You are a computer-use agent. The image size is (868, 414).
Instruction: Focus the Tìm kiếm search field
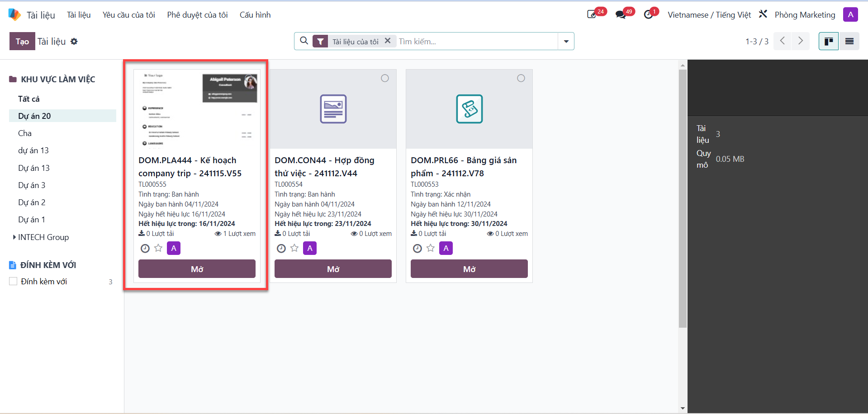coord(477,41)
